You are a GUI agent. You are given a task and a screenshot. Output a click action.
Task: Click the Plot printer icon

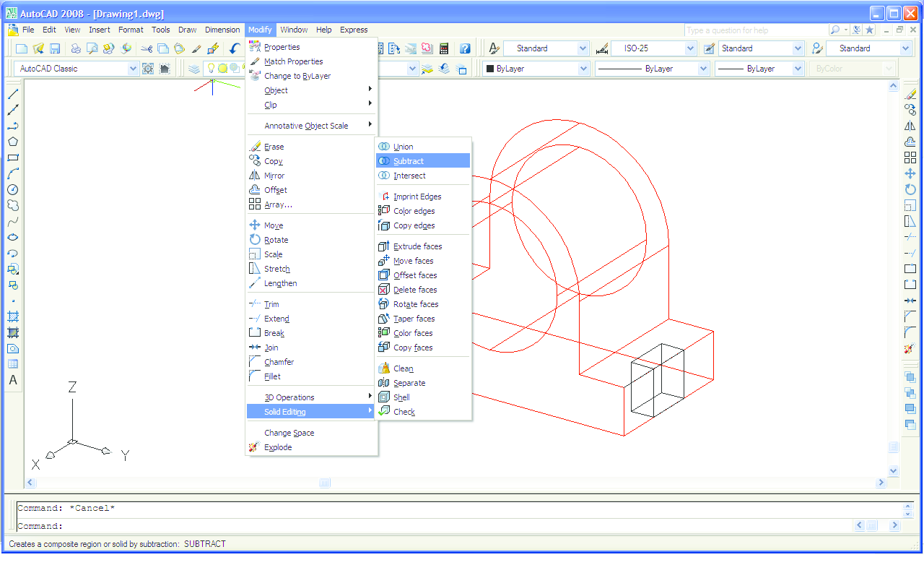76,48
